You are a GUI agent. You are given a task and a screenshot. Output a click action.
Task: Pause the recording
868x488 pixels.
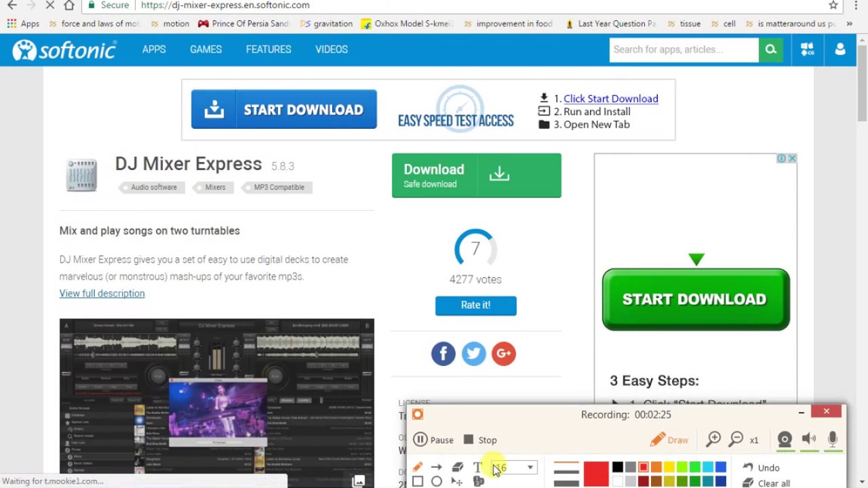[x=433, y=440]
